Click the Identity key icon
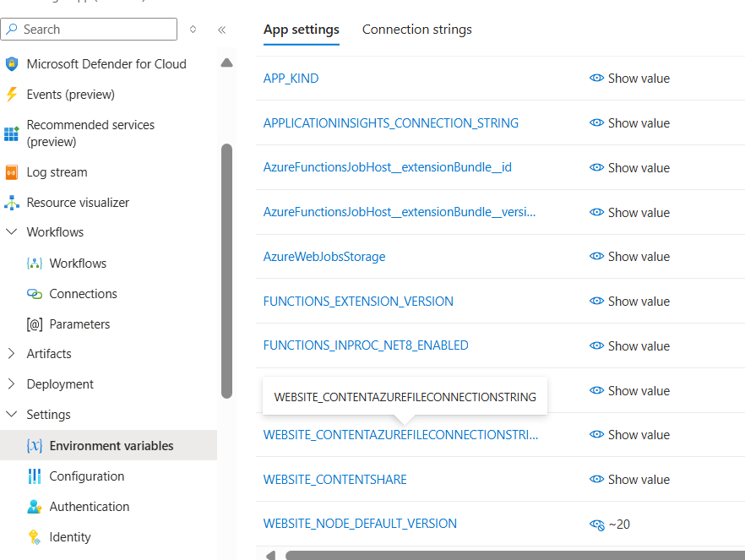 35,536
